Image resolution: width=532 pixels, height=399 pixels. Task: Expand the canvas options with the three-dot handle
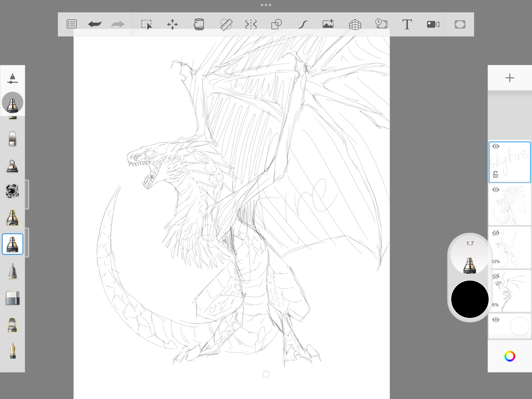point(266,4)
